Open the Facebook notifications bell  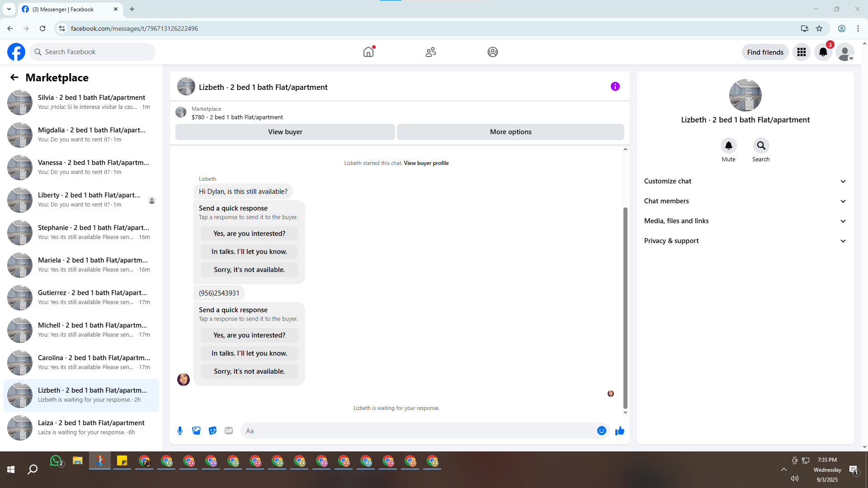(823, 52)
